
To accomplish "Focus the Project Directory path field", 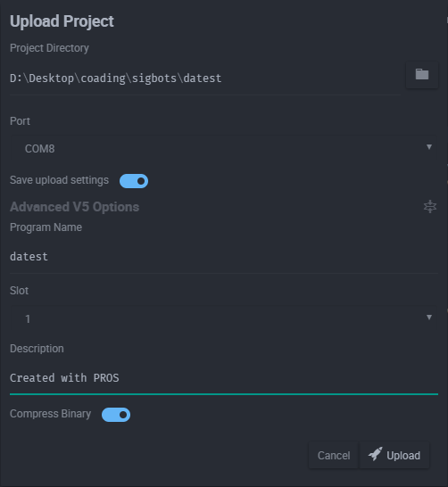I will click(x=205, y=78).
